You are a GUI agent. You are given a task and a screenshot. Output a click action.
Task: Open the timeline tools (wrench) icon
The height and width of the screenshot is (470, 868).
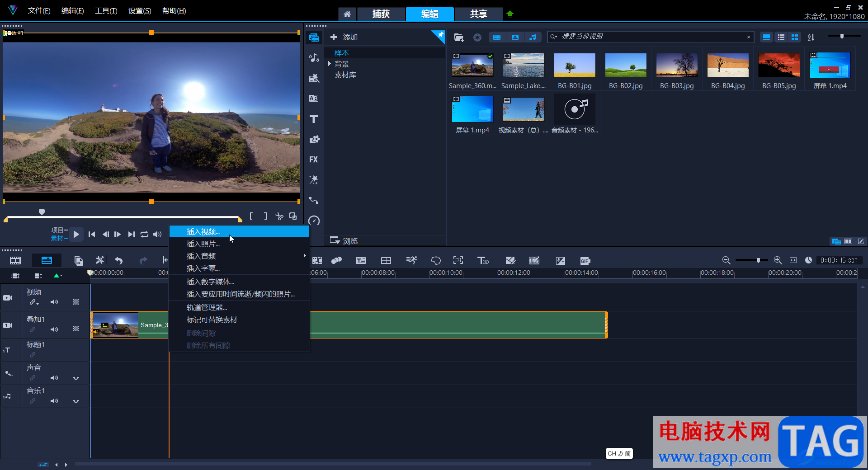pyautogui.click(x=100, y=260)
